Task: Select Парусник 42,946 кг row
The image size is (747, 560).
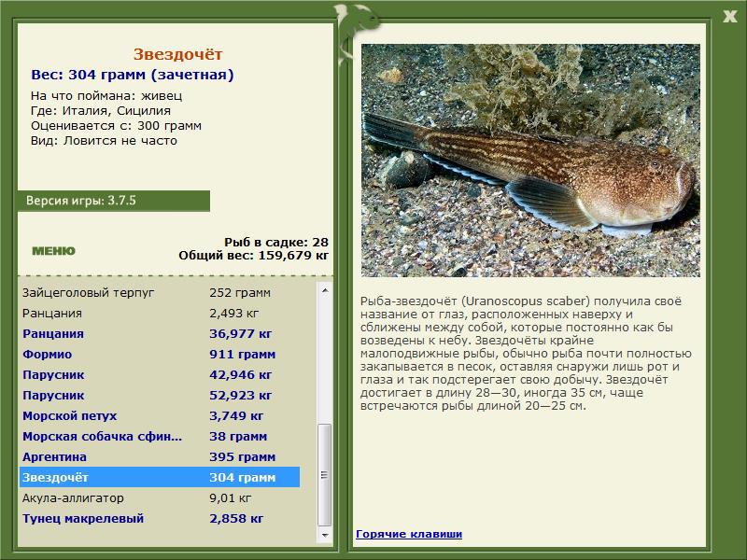Action: 160,374
